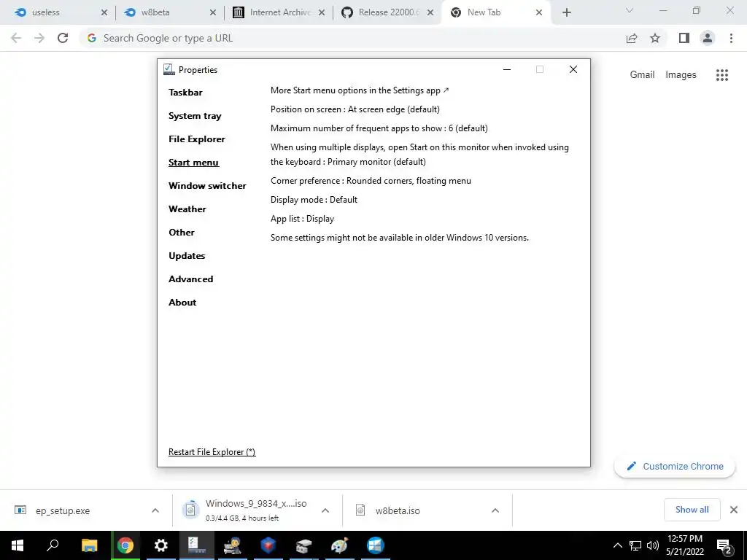Open volume tray icon
747x560 pixels.
pos(653,545)
